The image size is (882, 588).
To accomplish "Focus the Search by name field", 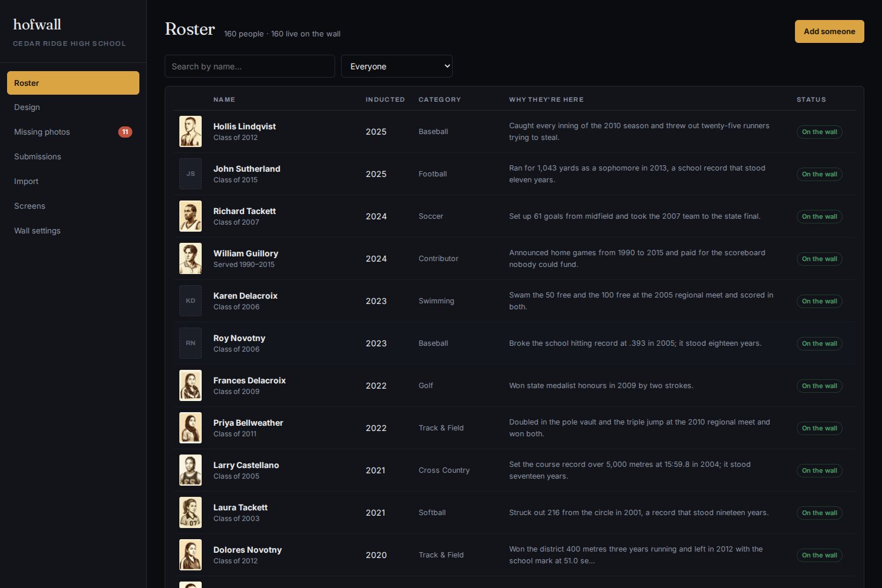I will pos(250,66).
